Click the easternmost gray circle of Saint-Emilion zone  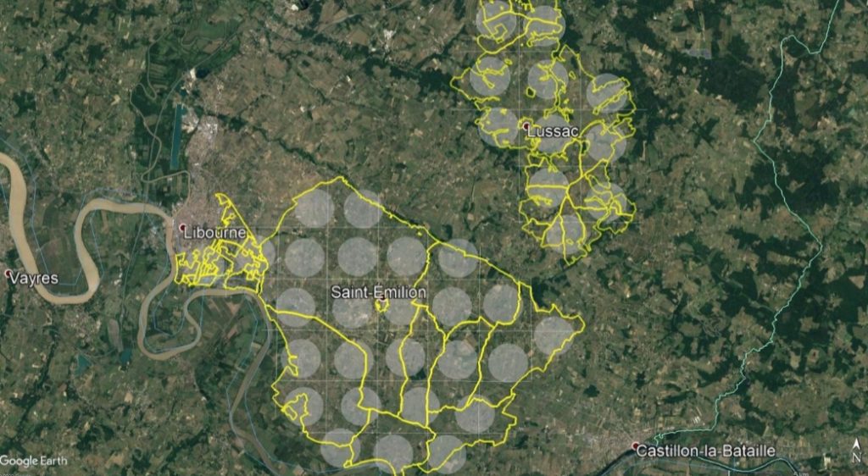554,335
